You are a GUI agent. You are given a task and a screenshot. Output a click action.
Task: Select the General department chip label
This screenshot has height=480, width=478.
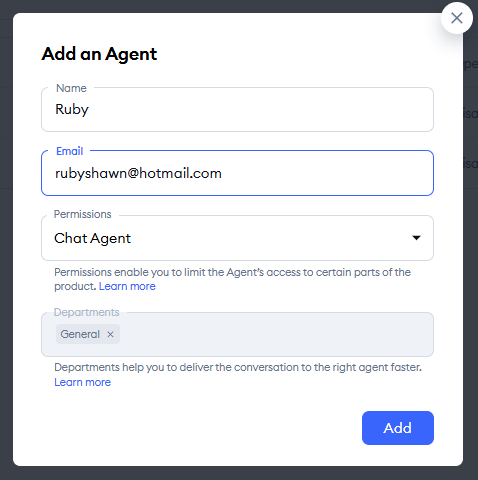click(80, 334)
